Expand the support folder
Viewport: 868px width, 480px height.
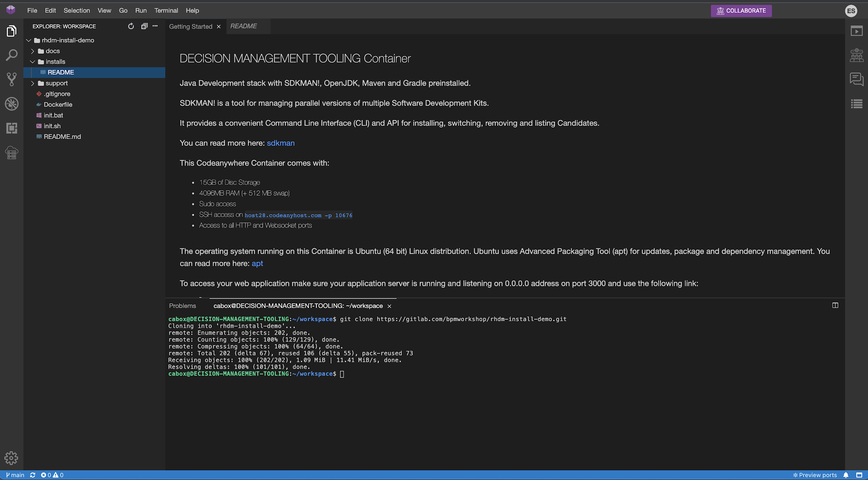33,83
